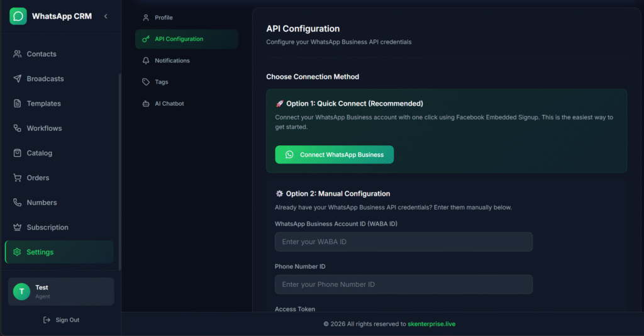This screenshot has height=336, width=644.
Task: Click the WhatsApp CRM logo icon
Action: point(18,16)
